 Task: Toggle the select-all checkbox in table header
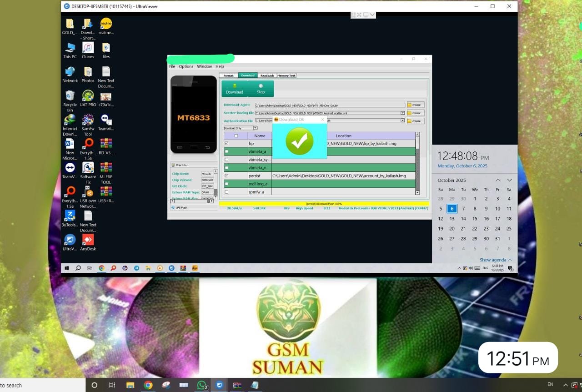(x=236, y=136)
